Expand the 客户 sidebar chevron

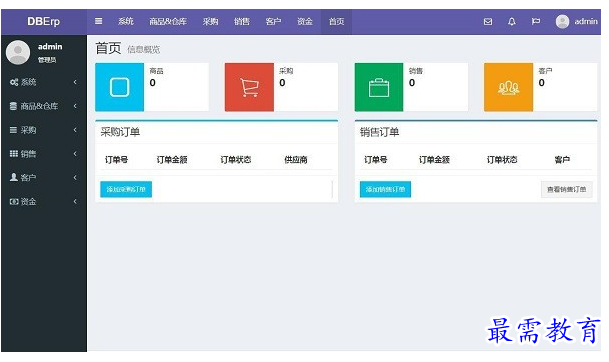[75, 178]
